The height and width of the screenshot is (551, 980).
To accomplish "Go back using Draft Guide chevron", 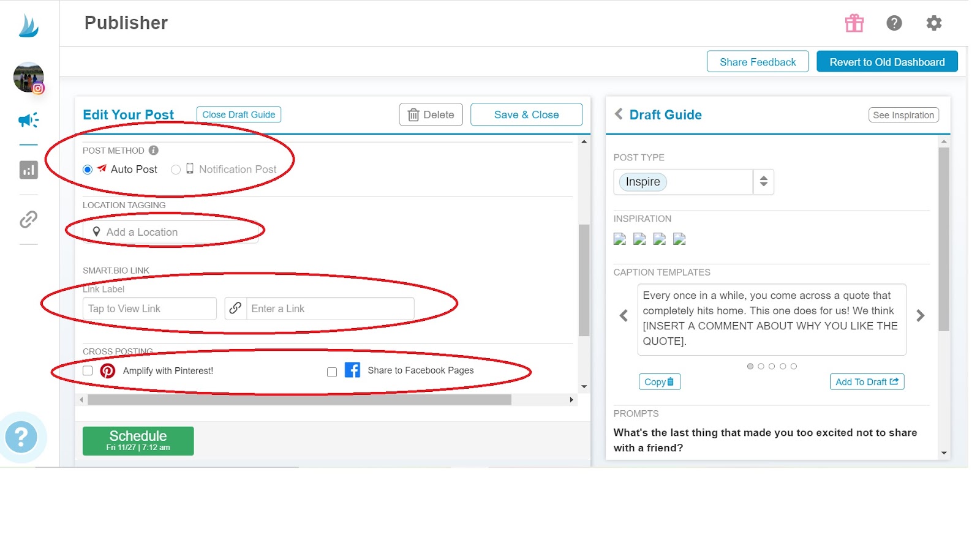I will [619, 114].
